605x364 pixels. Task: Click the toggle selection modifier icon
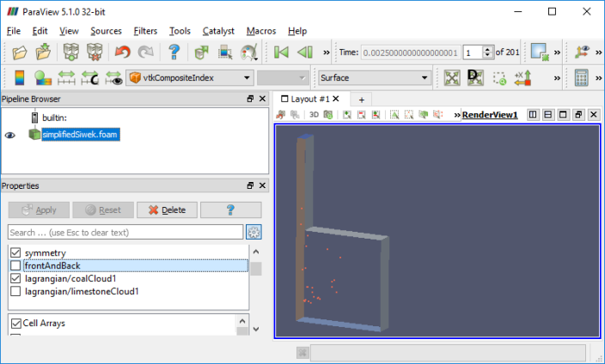(376, 114)
